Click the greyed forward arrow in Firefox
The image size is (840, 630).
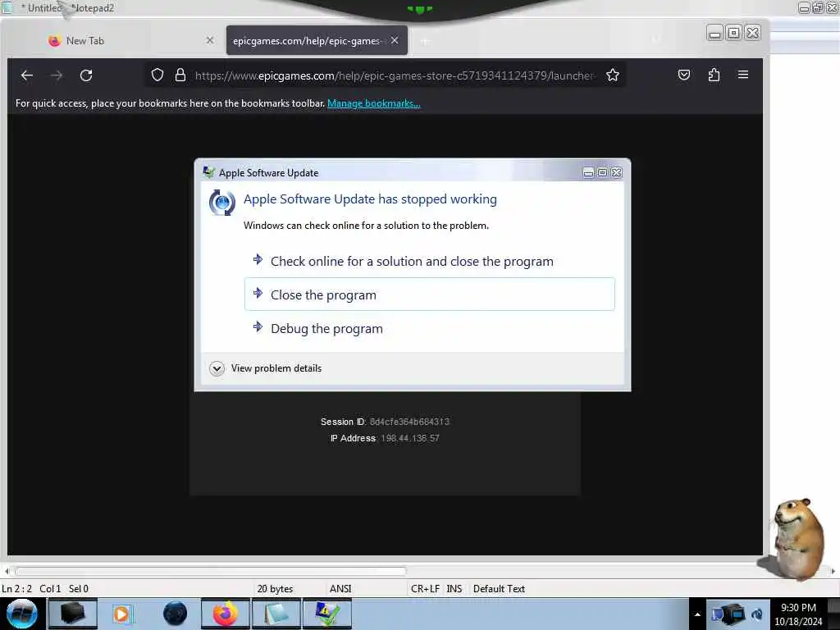point(57,75)
